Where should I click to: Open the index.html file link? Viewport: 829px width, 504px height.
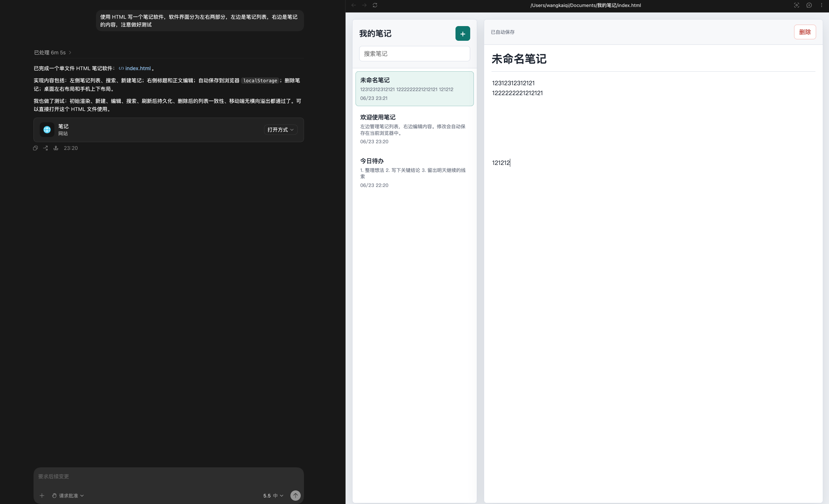coord(135,68)
